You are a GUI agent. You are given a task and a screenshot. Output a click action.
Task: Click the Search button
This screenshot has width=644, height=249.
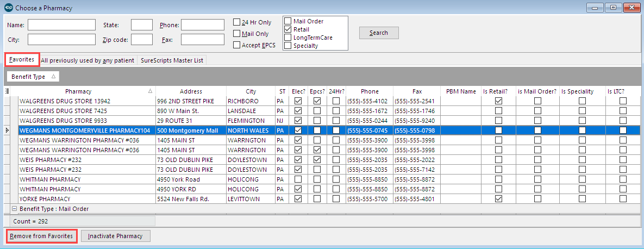[x=379, y=33]
